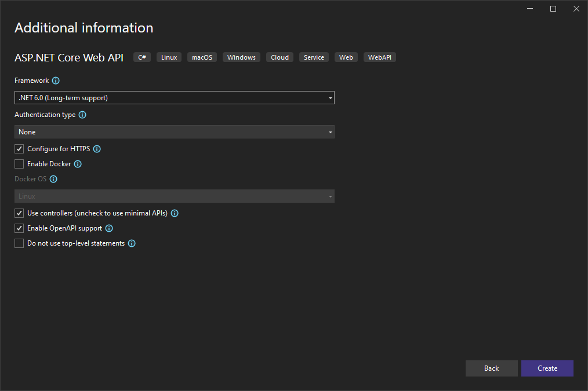Screen dimensions: 588x391
Task: Click info icon beside Do not use top-level statements
Action: (132, 243)
